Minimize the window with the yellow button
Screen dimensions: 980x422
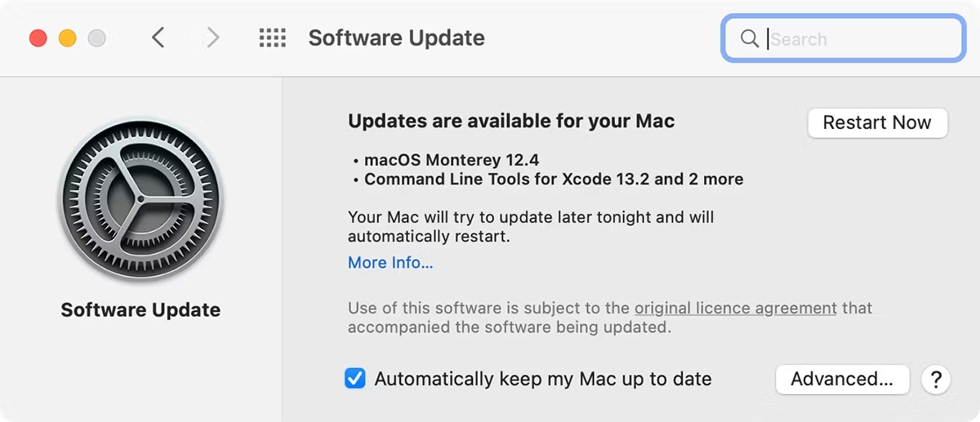coord(68,38)
